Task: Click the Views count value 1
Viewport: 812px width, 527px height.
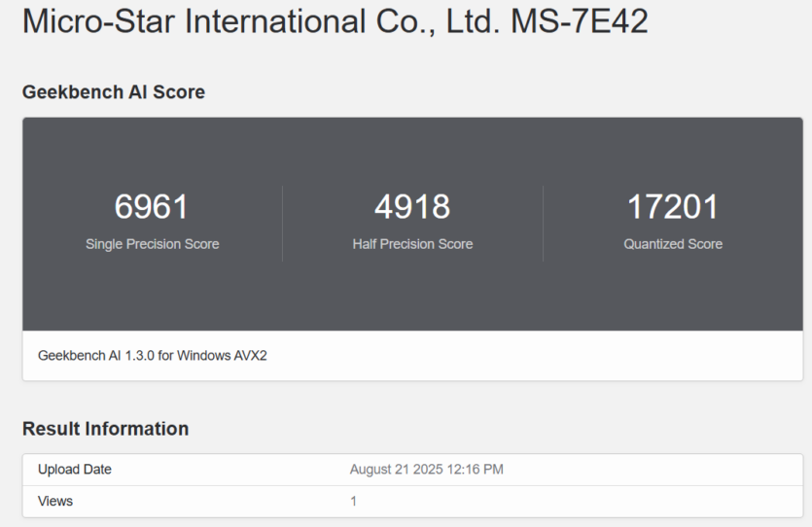Action: coord(353,501)
